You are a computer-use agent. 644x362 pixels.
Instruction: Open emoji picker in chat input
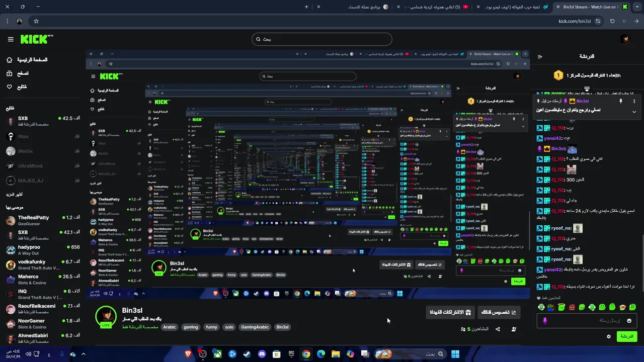629,321
